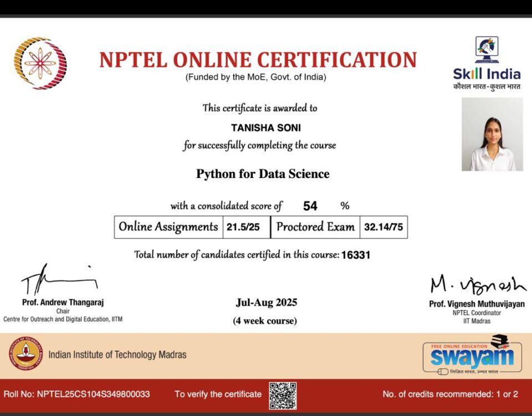Click the consolidated score 54 value
The image size is (532, 416).
[310, 206]
